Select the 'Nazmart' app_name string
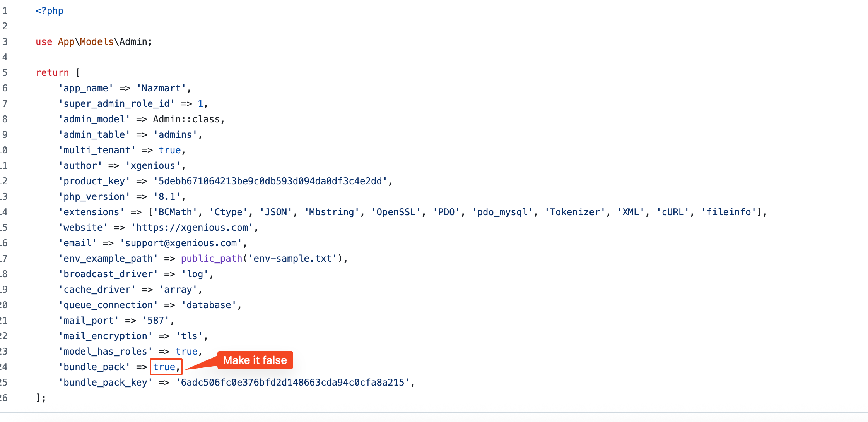 (161, 88)
